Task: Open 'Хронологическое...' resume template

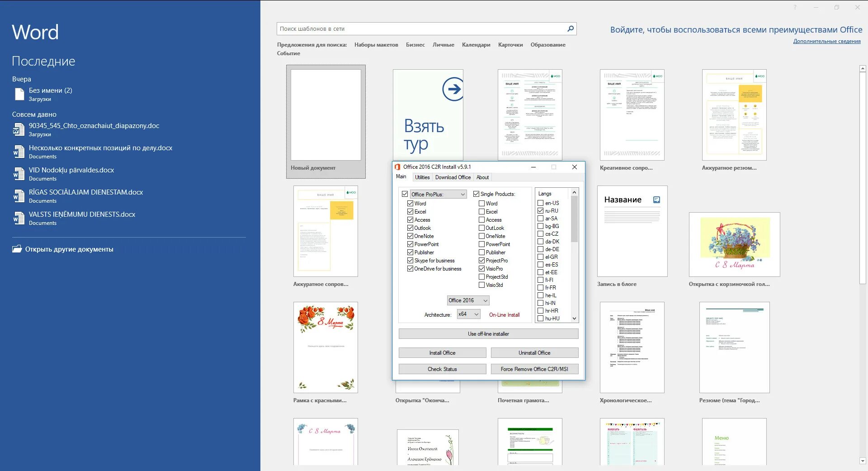Action: pyautogui.click(x=632, y=347)
